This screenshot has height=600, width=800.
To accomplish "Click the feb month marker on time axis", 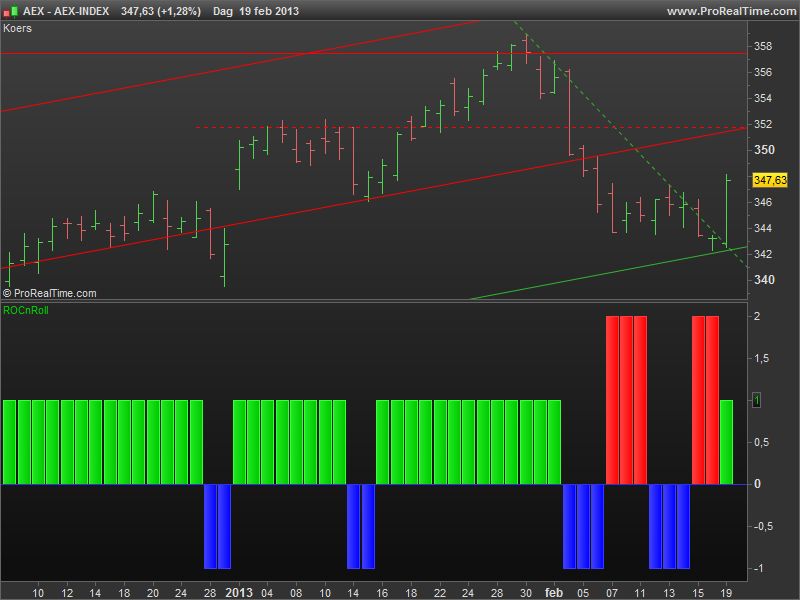I will tap(554, 592).
